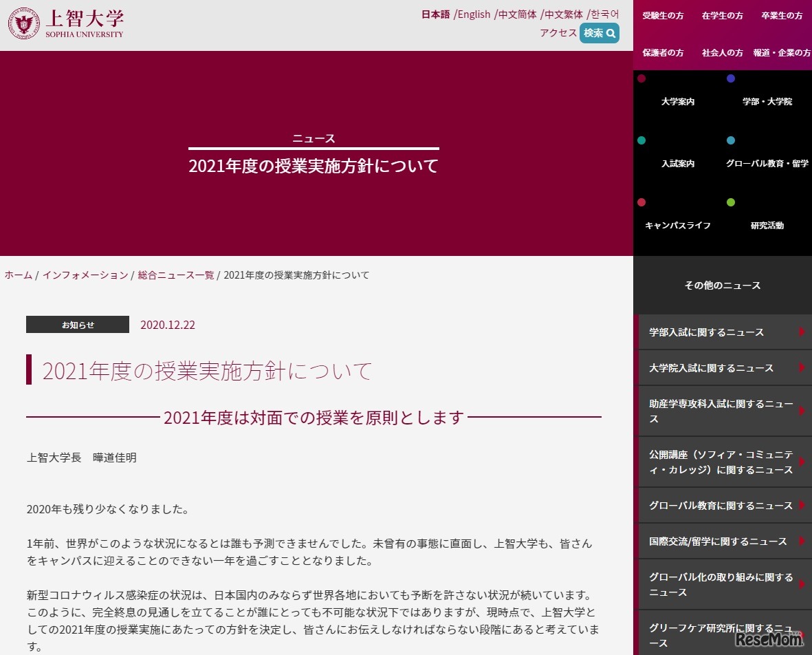Click arrow beside グローバル教育に関するニュース

(802, 505)
